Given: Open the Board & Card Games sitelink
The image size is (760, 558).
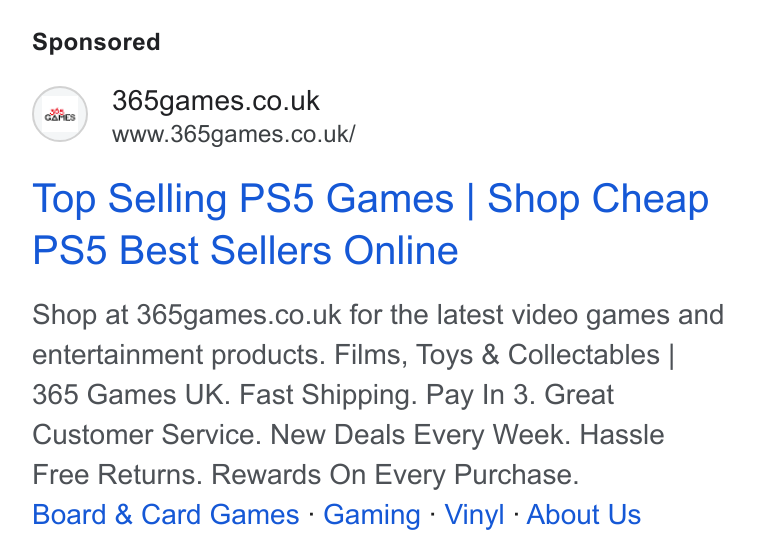Looking at the screenshot, I should coord(166,514).
